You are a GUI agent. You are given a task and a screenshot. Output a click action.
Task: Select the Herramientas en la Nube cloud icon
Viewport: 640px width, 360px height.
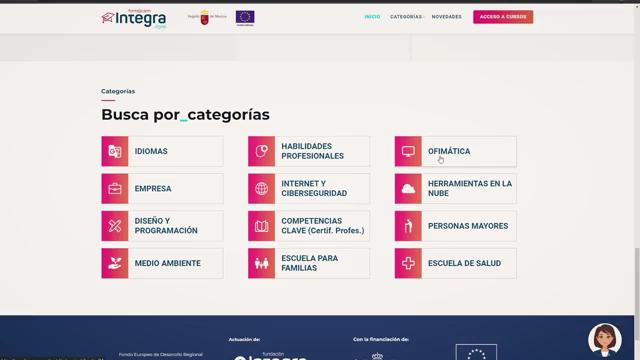pyautogui.click(x=408, y=189)
